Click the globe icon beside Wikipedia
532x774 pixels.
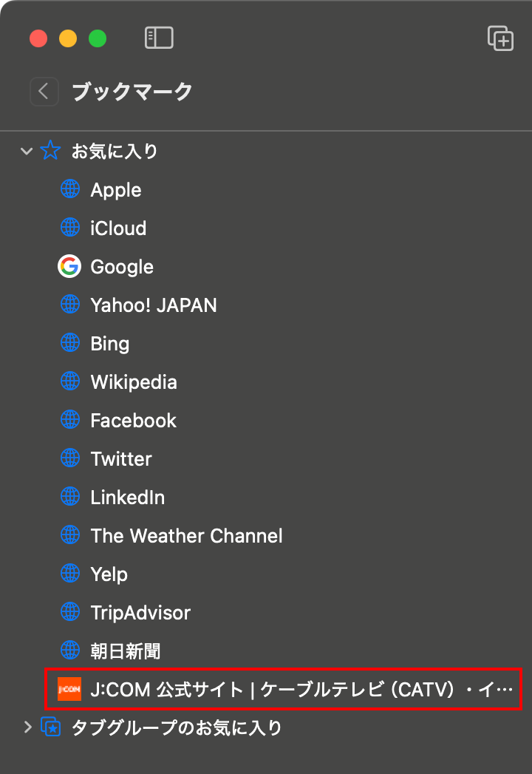tap(70, 381)
